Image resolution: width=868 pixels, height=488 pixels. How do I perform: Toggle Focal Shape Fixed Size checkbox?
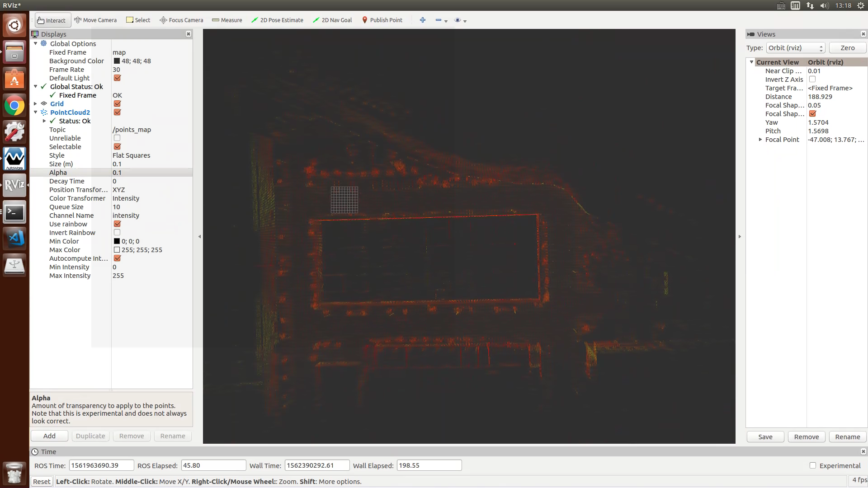pyautogui.click(x=812, y=113)
